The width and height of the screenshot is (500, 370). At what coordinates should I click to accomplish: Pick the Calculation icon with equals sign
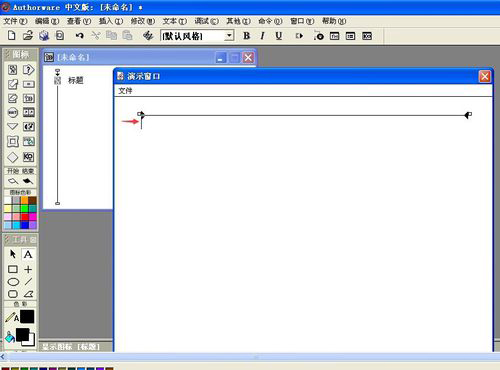tap(29, 84)
